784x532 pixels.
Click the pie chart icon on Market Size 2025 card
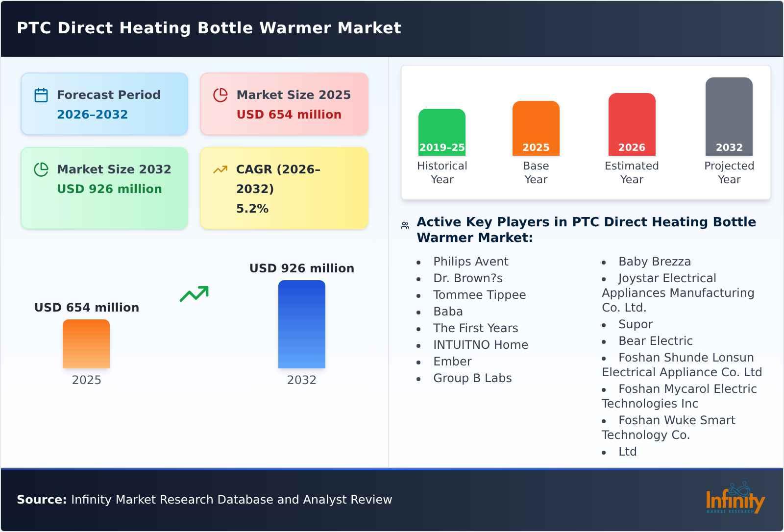tap(220, 95)
